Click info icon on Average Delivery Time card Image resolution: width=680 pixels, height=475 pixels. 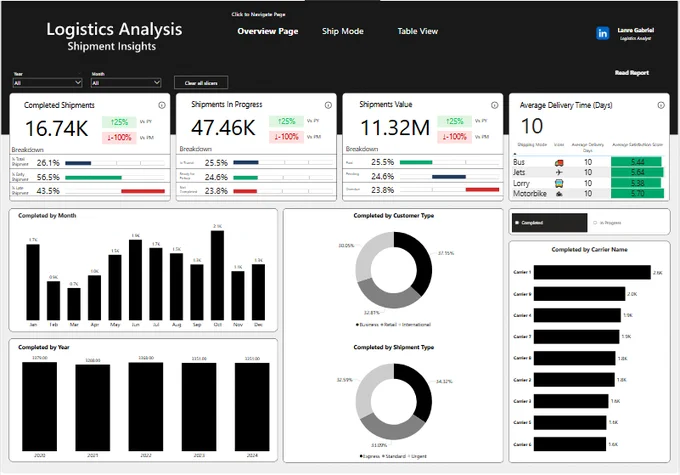[x=661, y=105]
